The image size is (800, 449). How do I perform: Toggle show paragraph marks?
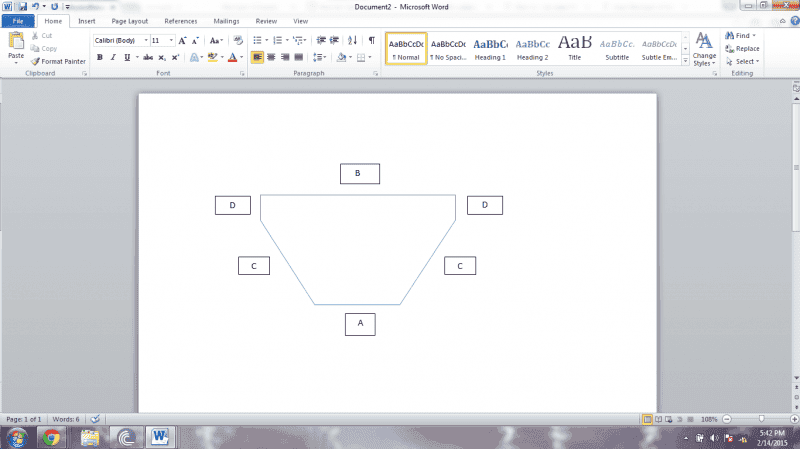(371, 40)
